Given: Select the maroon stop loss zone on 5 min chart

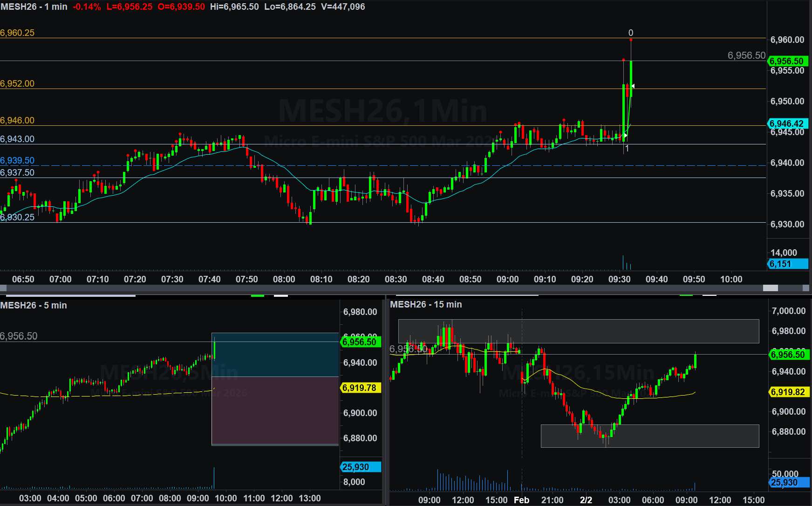Looking at the screenshot, I should tap(275, 410).
